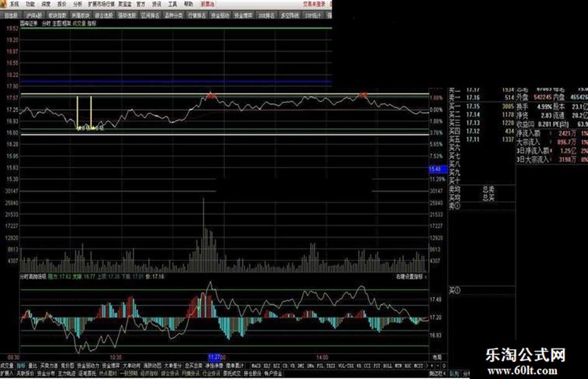This screenshot has height=379, width=588.
Task: Select the 区间排名 toolbar tab
Action: coord(150,16)
